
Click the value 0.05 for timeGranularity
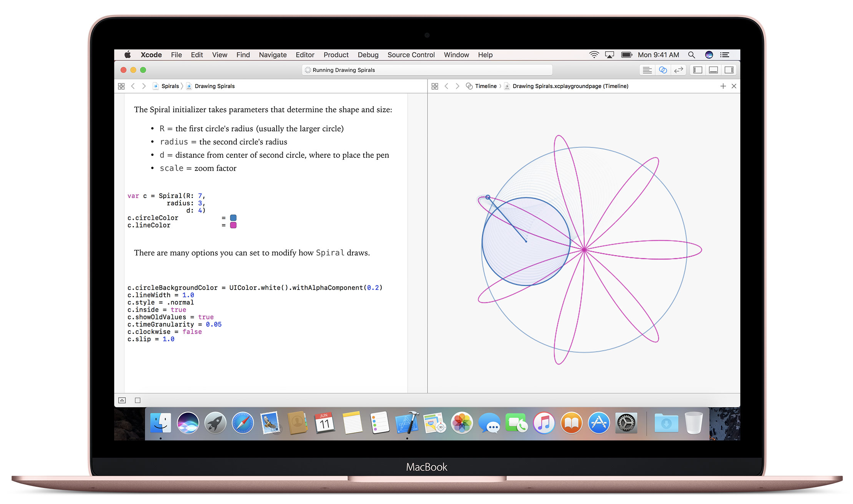(214, 324)
